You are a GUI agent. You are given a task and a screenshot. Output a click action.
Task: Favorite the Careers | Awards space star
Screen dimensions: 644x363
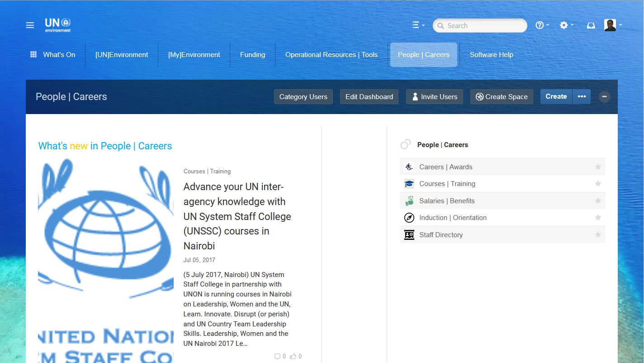(x=598, y=167)
